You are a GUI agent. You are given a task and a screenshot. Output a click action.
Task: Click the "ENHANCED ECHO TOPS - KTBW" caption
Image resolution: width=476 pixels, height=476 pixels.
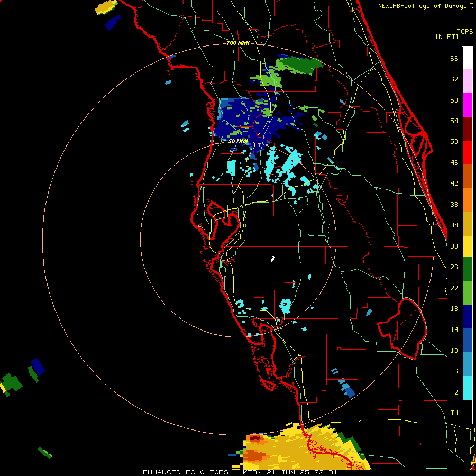204,472
